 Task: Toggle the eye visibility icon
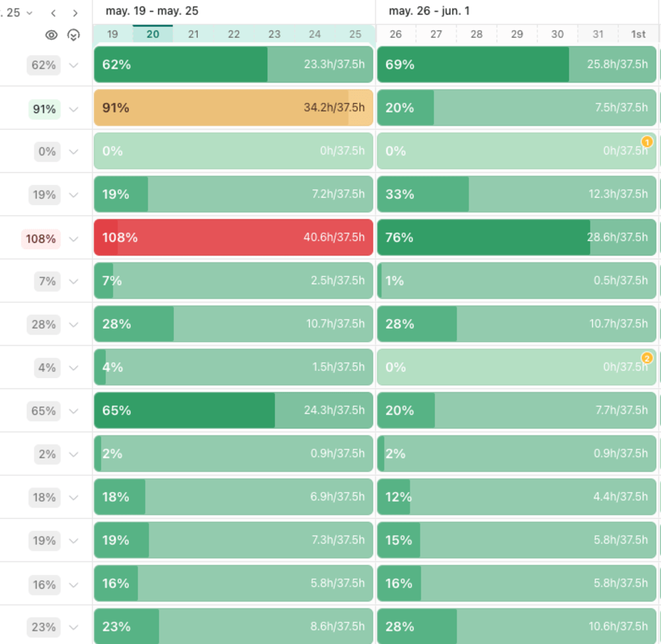[x=52, y=35]
